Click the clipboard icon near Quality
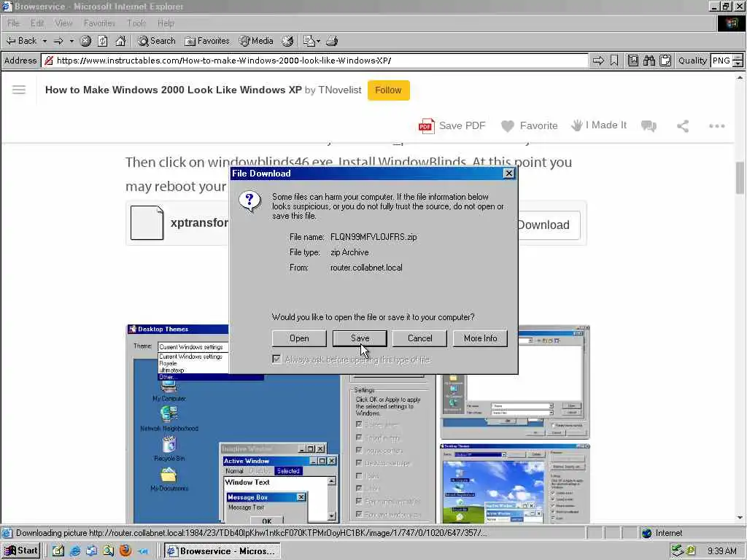This screenshot has height=560, width=747. point(665,61)
